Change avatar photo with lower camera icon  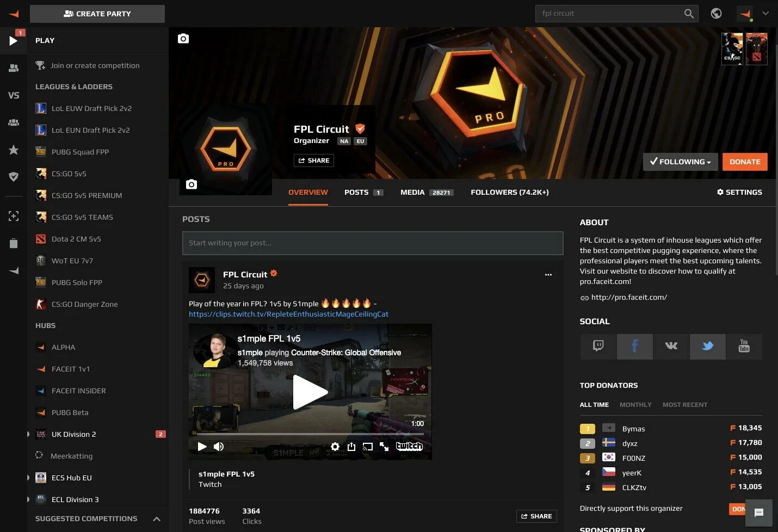tap(192, 184)
